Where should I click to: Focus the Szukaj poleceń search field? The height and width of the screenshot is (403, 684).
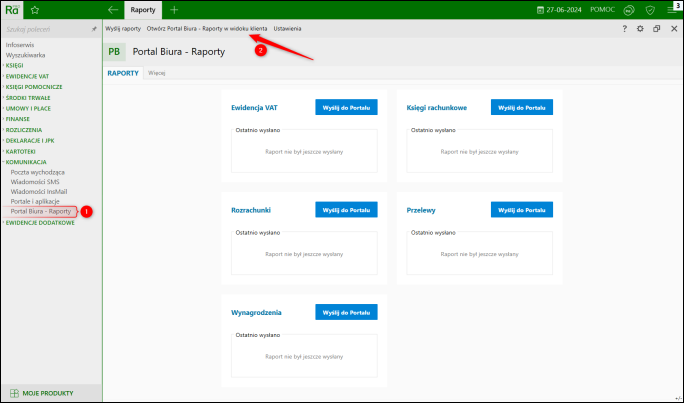tap(47, 29)
